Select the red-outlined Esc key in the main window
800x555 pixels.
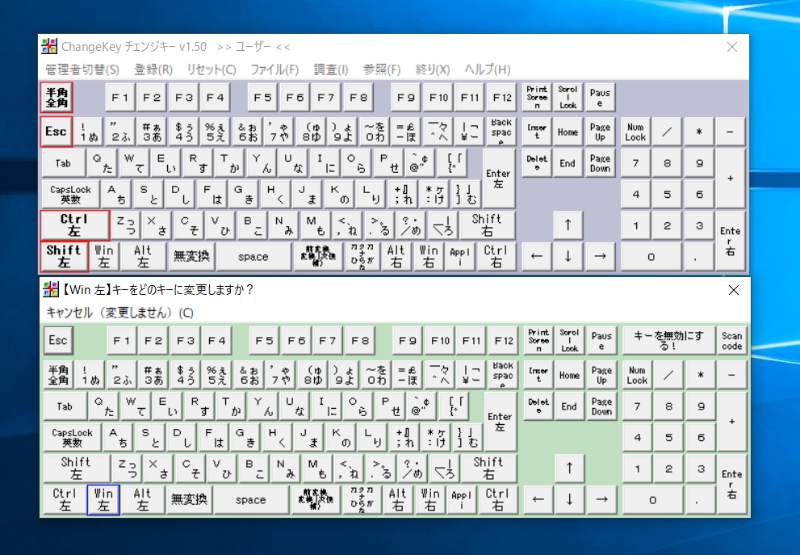point(56,132)
